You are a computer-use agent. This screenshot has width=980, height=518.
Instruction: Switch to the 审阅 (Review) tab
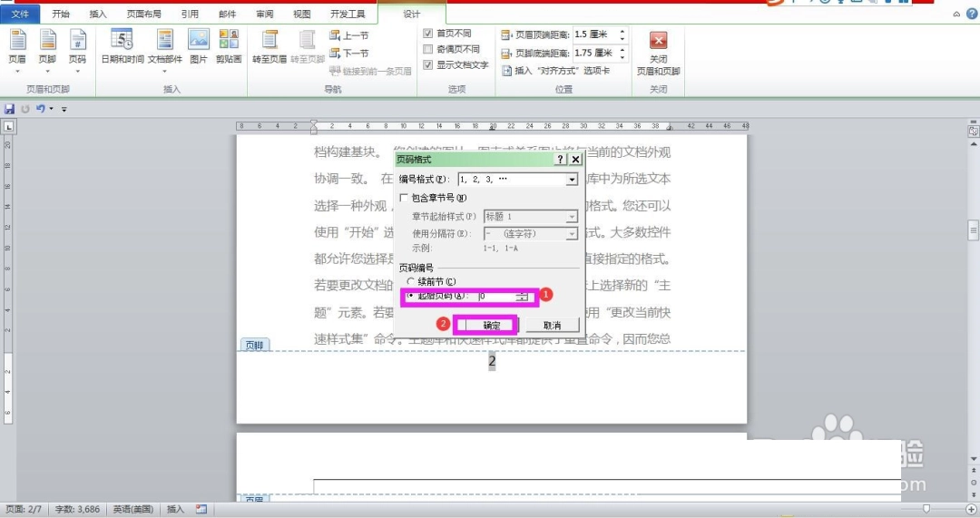coord(264,14)
